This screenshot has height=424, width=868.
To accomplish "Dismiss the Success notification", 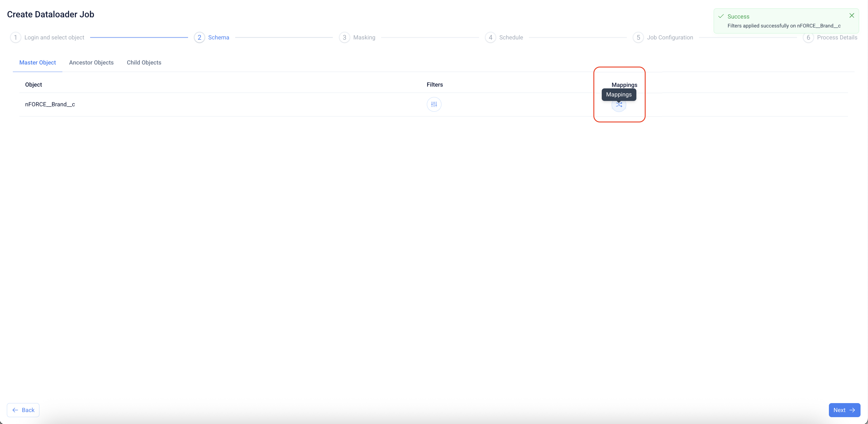I will (x=852, y=16).
